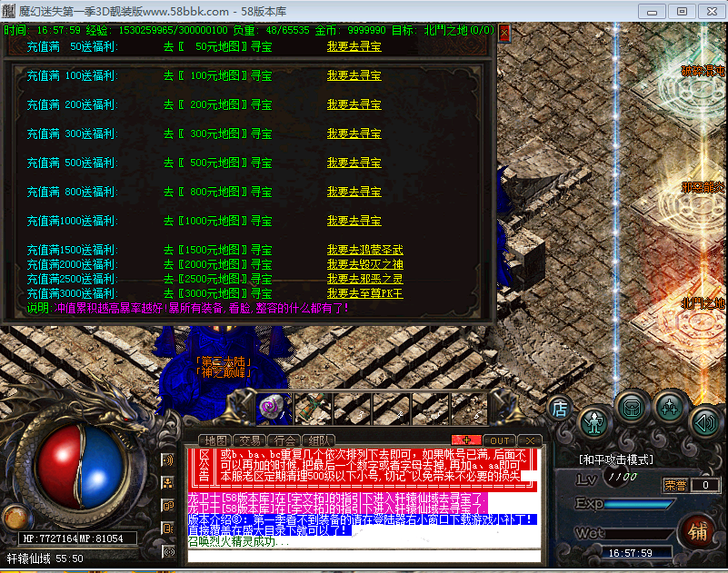728x573 pixels.
Task: Click the 轩辕仙域 55:50 location text
Action: (45, 558)
